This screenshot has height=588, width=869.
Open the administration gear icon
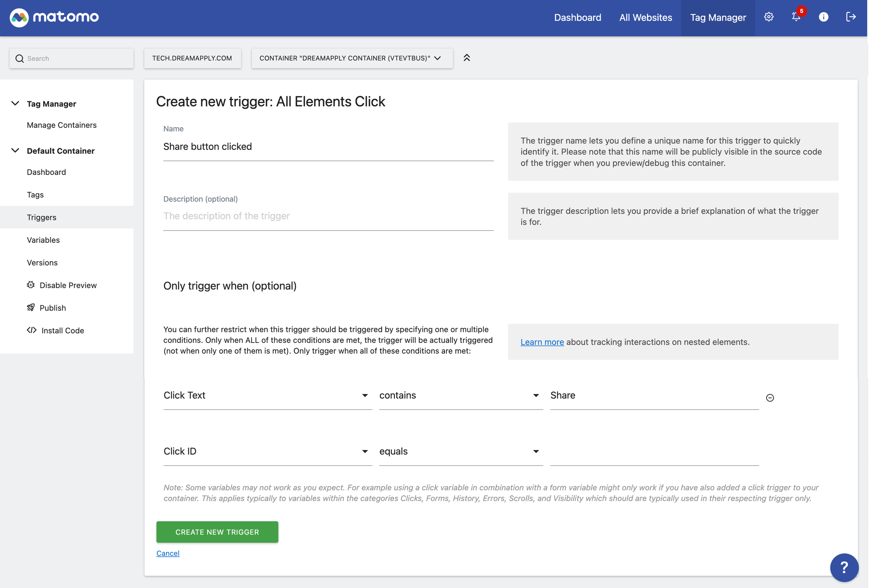(x=768, y=17)
